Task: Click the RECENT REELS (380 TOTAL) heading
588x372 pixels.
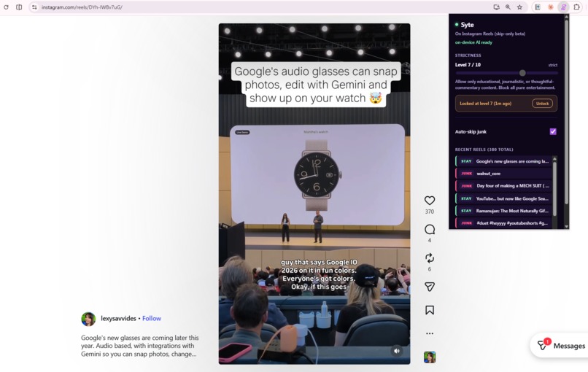Action: [x=484, y=150]
